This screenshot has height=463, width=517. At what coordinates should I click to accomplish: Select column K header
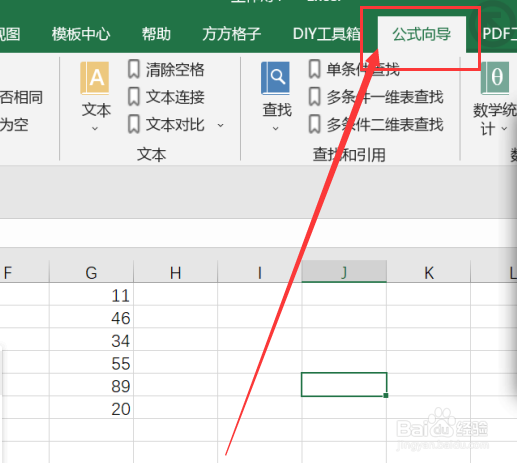coord(429,272)
